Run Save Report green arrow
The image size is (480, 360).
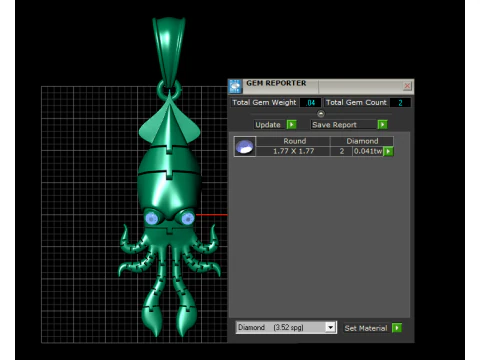pyautogui.click(x=382, y=125)
